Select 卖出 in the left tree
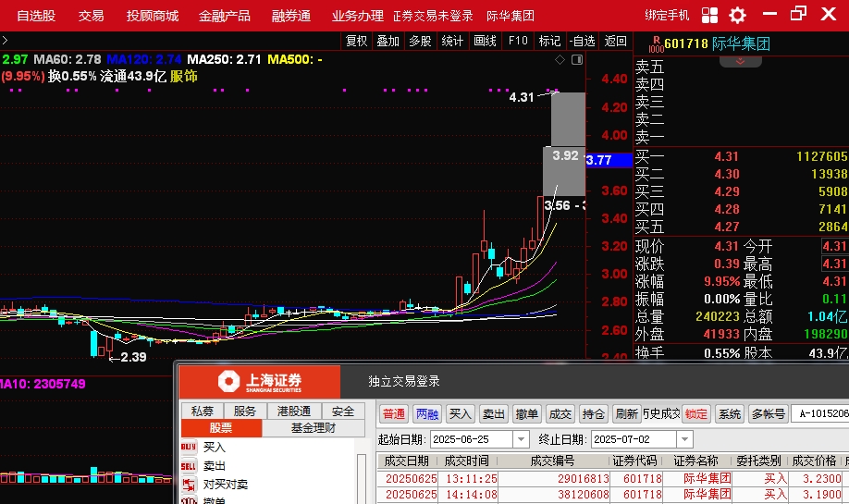849x504 pixels. pyautogui.click(x=215, y=466)
